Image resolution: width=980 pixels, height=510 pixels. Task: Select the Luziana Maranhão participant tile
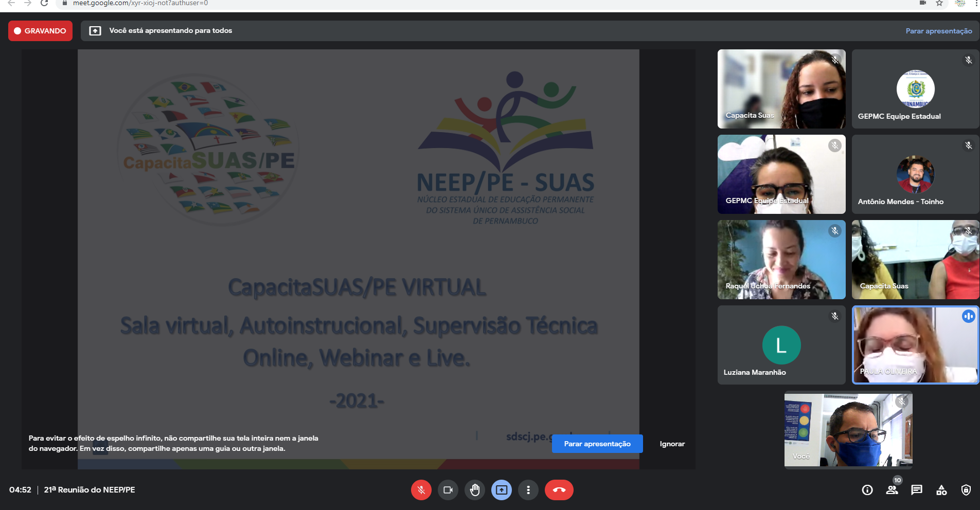[781, 345]
